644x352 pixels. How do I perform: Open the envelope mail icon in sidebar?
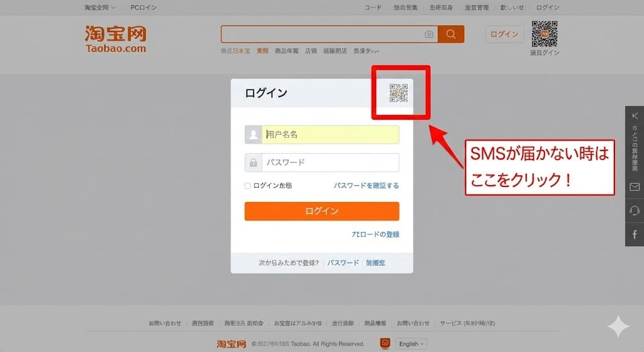tap(635, 187)
